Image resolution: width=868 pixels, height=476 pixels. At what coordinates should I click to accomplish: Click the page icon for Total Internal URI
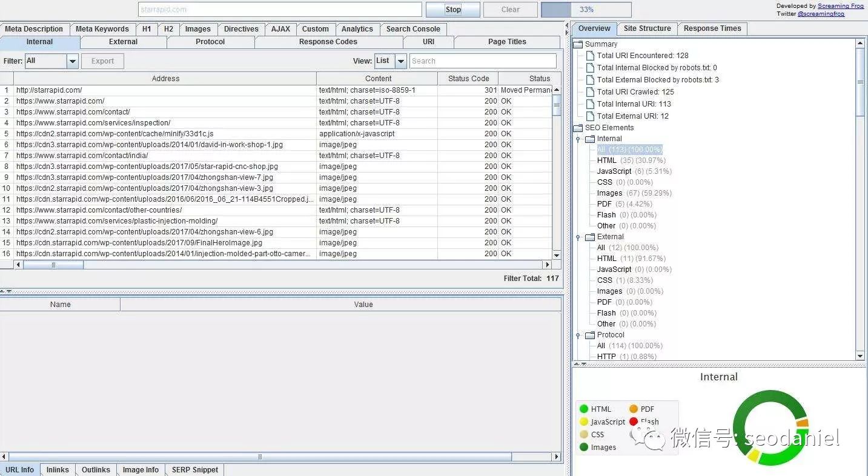click(591, 104)
